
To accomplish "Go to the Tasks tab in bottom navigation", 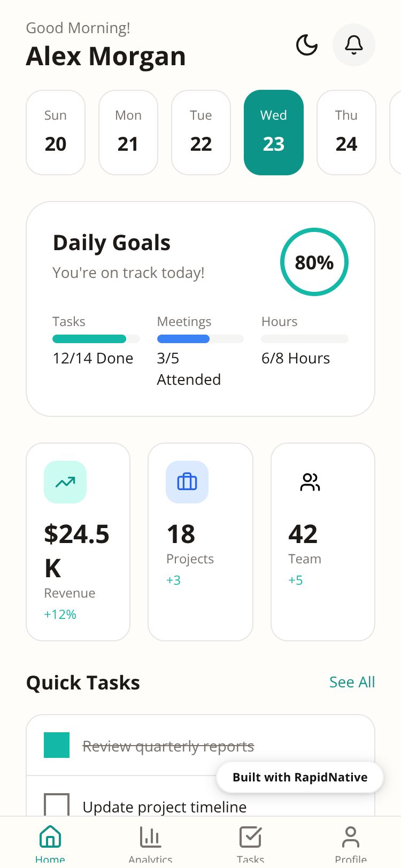I will coord(250,842).
